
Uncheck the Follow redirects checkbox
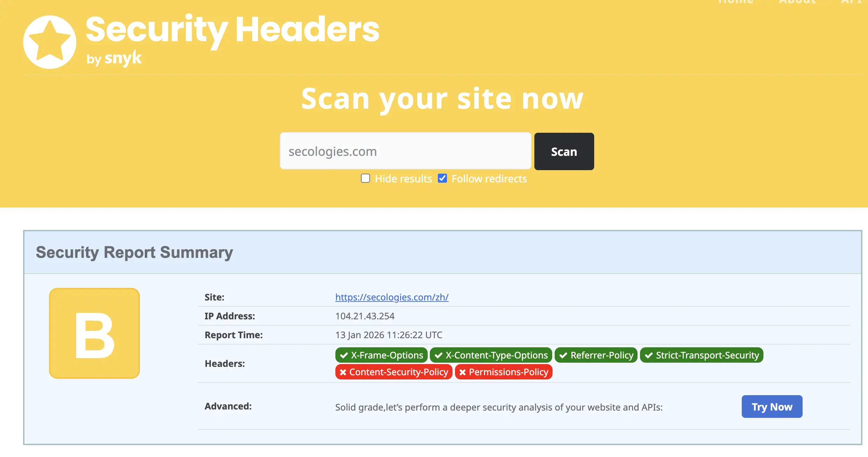point(442,179)
